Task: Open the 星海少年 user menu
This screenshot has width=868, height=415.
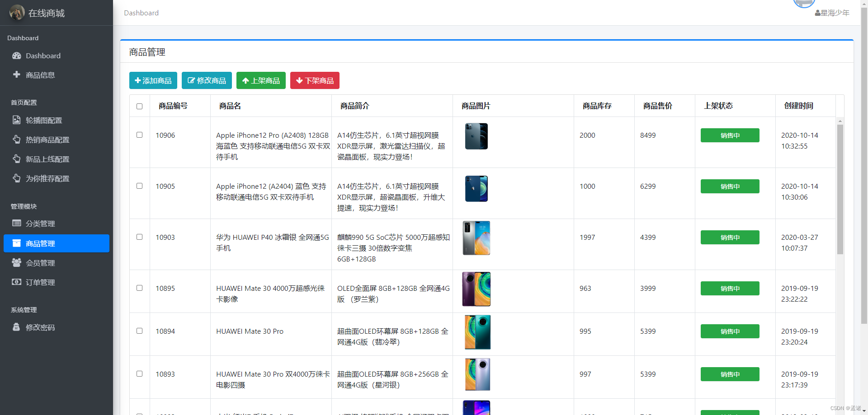Action: pos(832,13)
